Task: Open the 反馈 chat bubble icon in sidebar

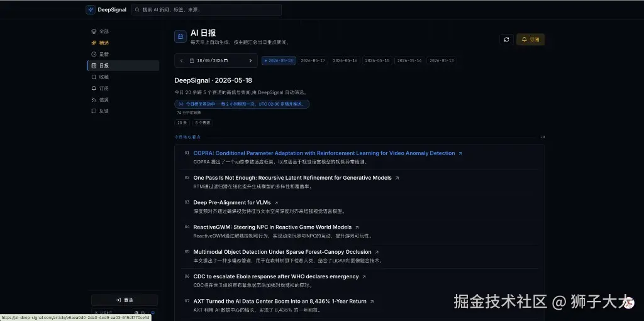Action: point(94,111)
